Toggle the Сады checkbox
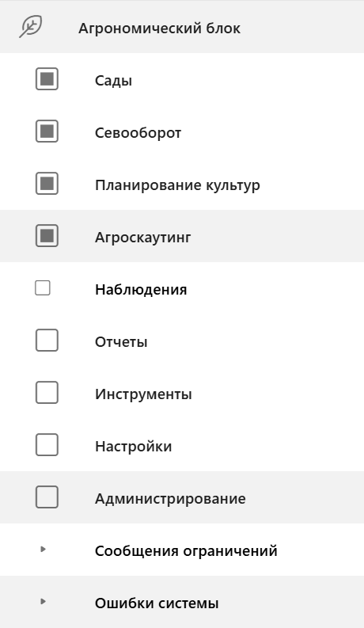 point(47,79)
